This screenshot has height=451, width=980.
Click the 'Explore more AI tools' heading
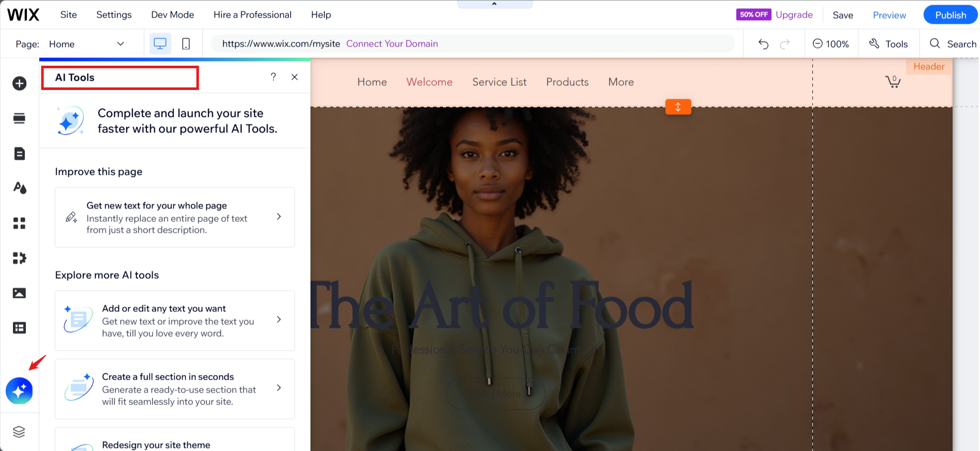click(x=107, y=275)
